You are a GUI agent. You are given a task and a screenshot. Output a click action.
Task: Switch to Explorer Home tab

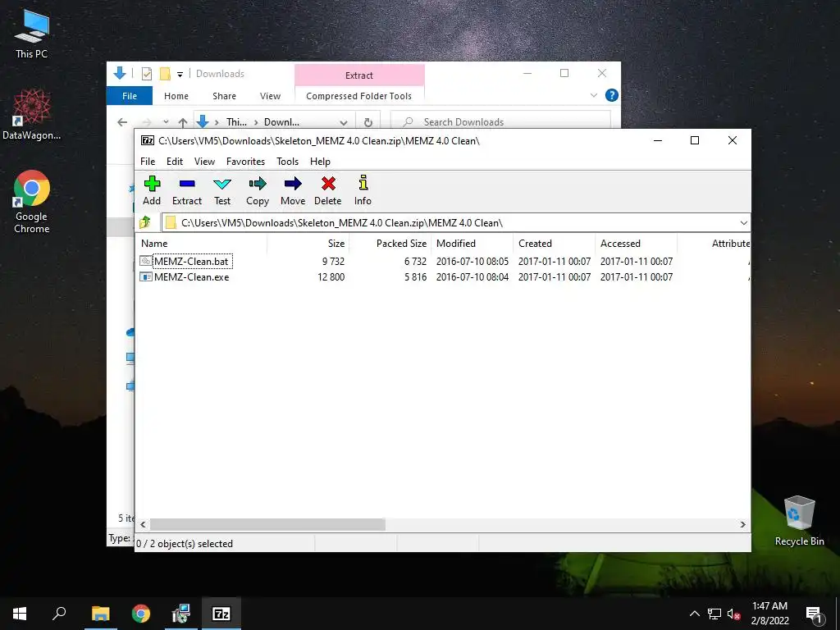tap(176, 96)
